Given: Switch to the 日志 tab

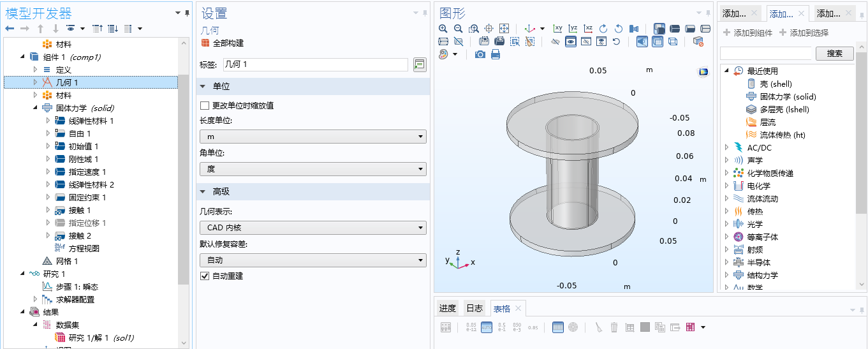Looking at the screenshot, I should pos(474,309).
